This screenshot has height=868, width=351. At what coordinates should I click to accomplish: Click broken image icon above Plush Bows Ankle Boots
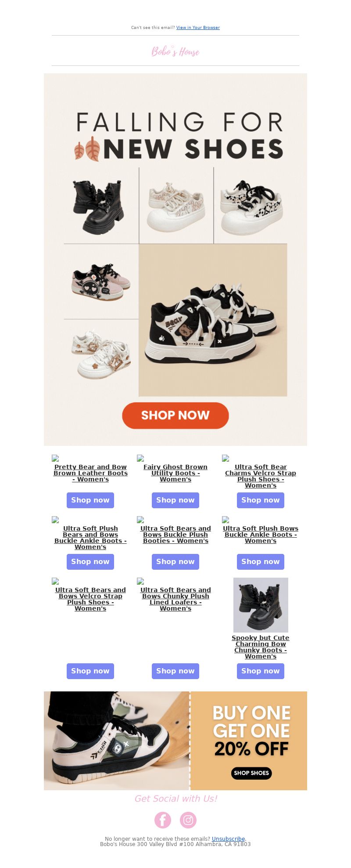226,520
